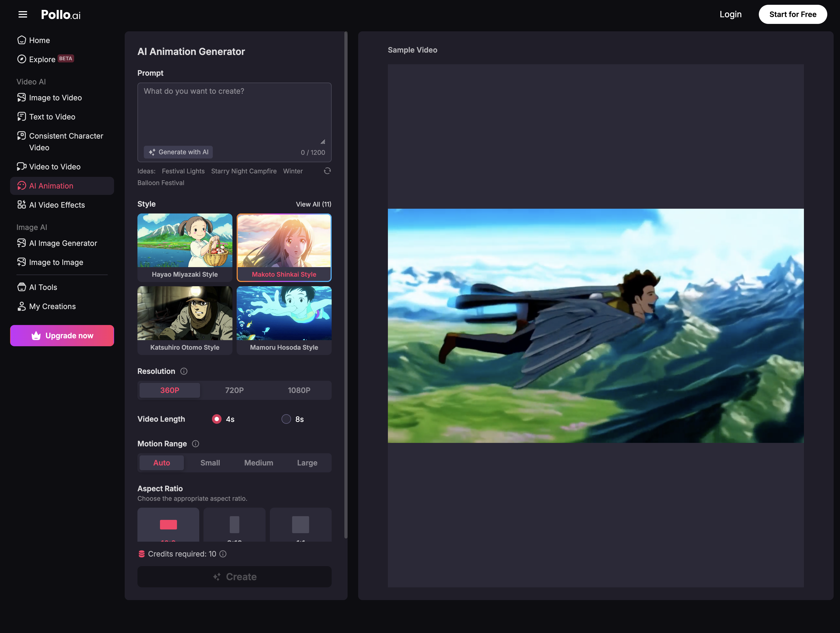
Task: Go to AI Video Effects
Action: click(62, 205)
